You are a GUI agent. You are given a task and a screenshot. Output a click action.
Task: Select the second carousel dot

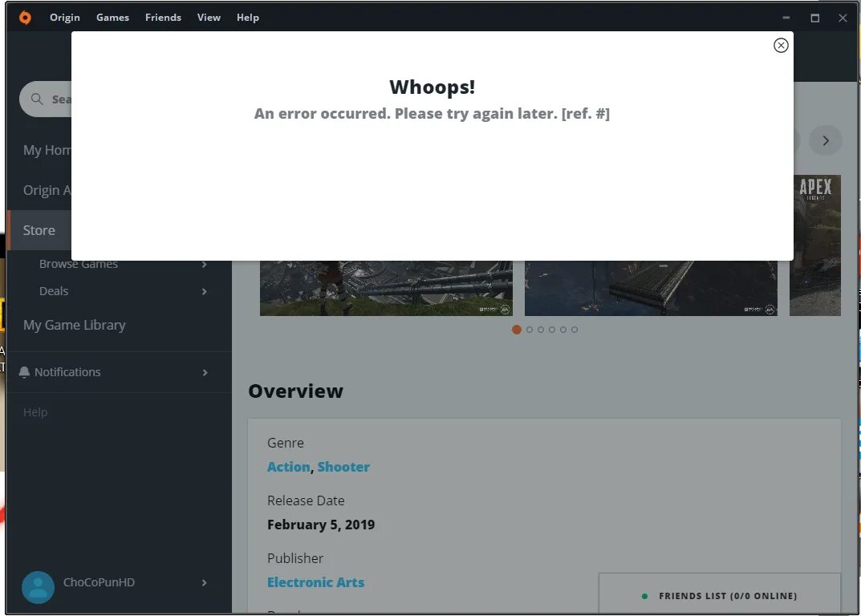pos(530,330)
